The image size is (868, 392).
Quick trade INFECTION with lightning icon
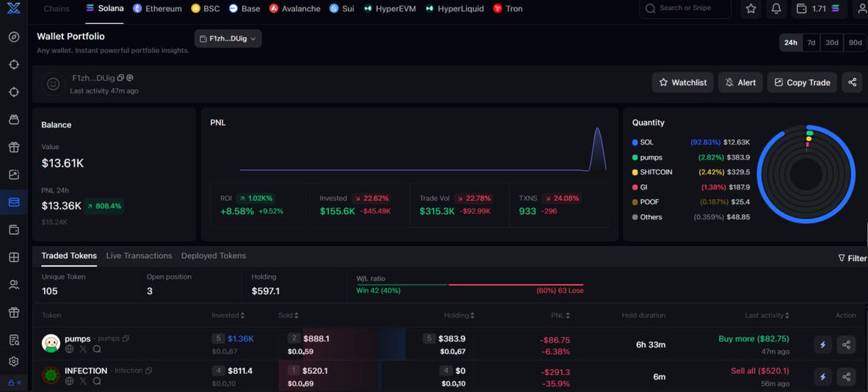click(822, 377)
